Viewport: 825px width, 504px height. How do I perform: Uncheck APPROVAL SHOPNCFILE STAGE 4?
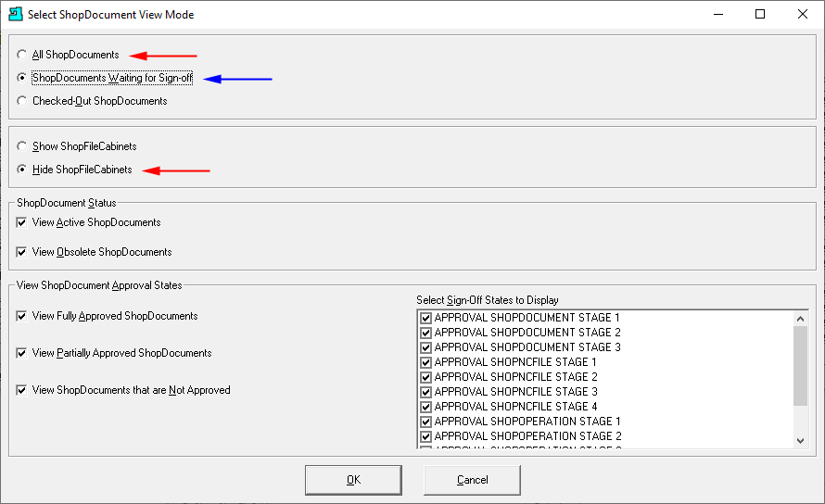pyautogui.click(x=426, y=407)
